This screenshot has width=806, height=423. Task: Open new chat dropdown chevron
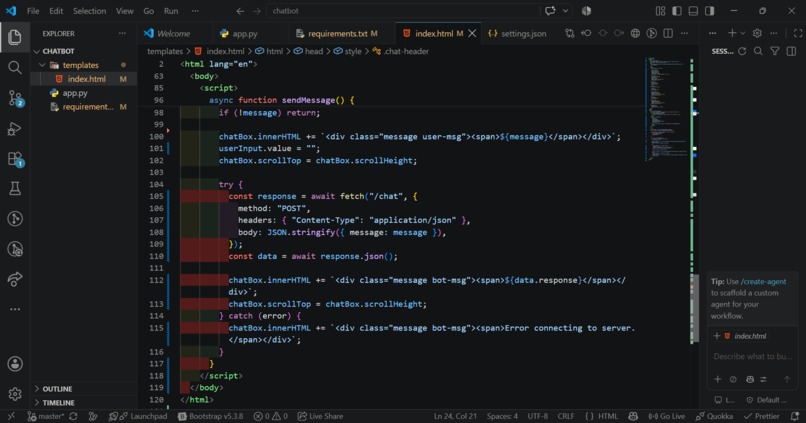(x=743, y=33)
